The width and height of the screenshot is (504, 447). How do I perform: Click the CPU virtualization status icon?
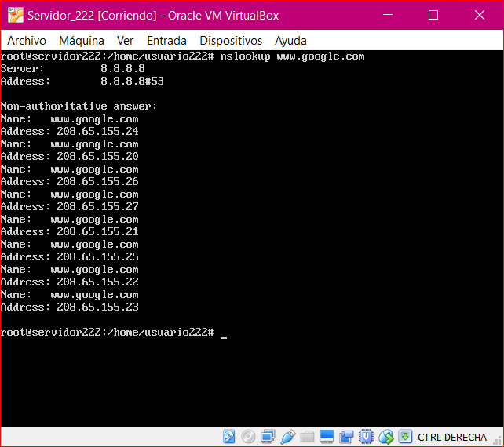pos(366,437)
